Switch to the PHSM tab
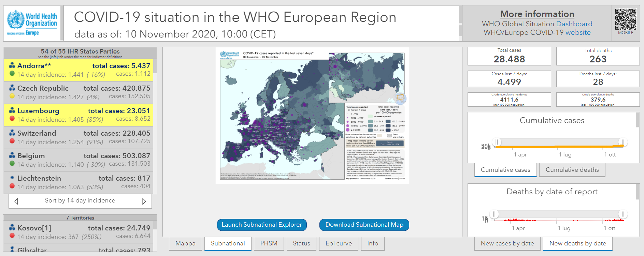The height and width of the screenshot is (256, 644). [x=269, y=243]
